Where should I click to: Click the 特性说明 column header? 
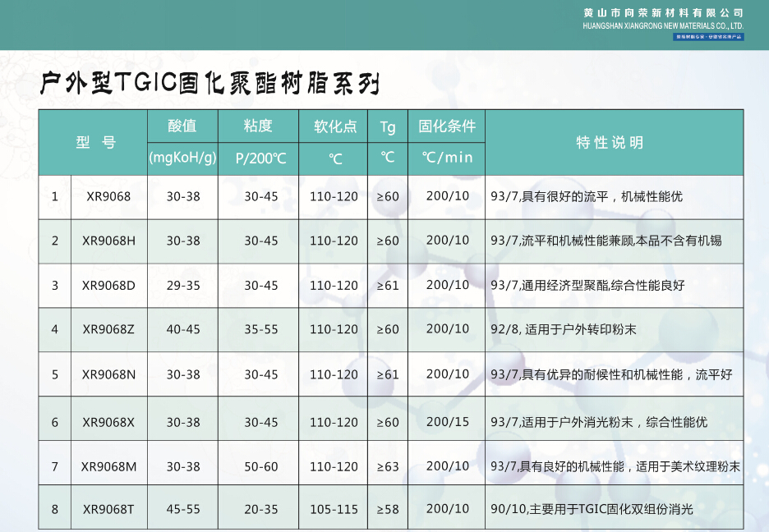pyautogui.click(x=610, y=143)
